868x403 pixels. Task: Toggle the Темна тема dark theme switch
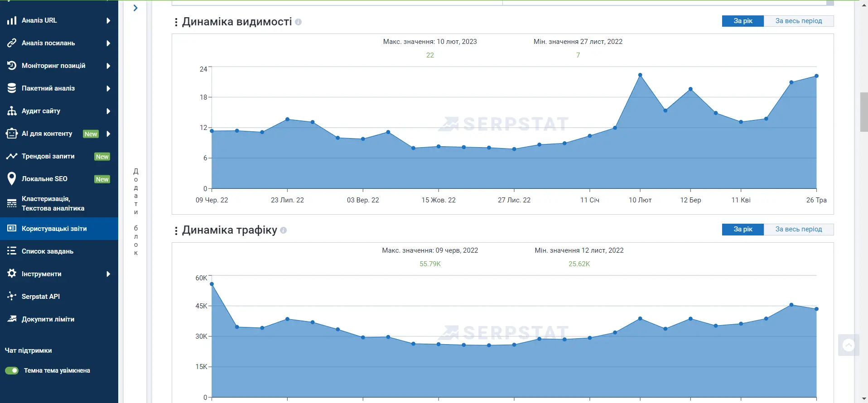tap(12, 370)
